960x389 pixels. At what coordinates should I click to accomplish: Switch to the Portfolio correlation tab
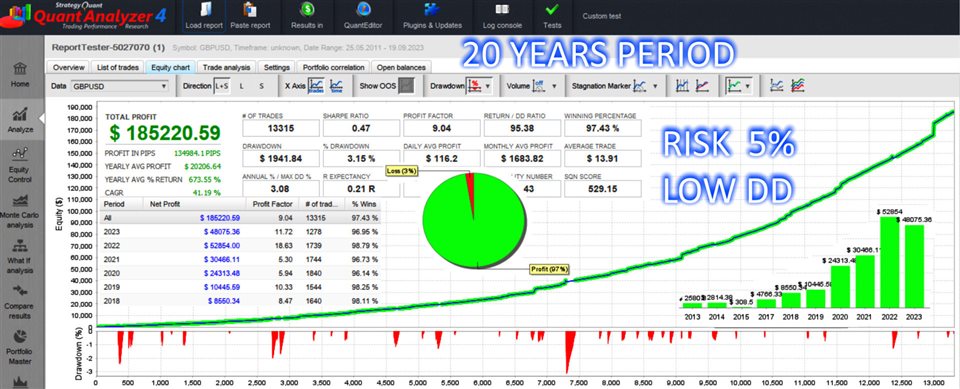333,67
